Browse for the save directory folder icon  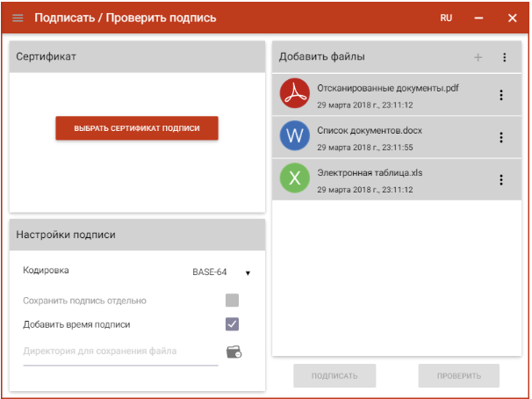[x=234, y=352]
